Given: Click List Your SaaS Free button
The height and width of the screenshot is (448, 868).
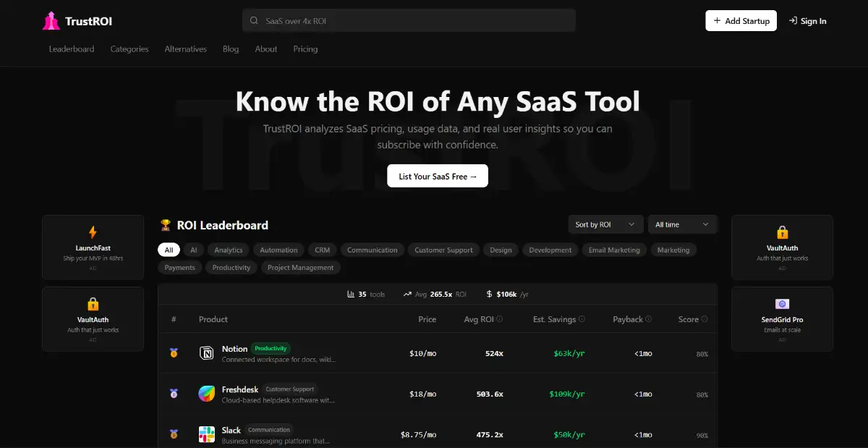Looking at the screenshot, I should 438,176.
